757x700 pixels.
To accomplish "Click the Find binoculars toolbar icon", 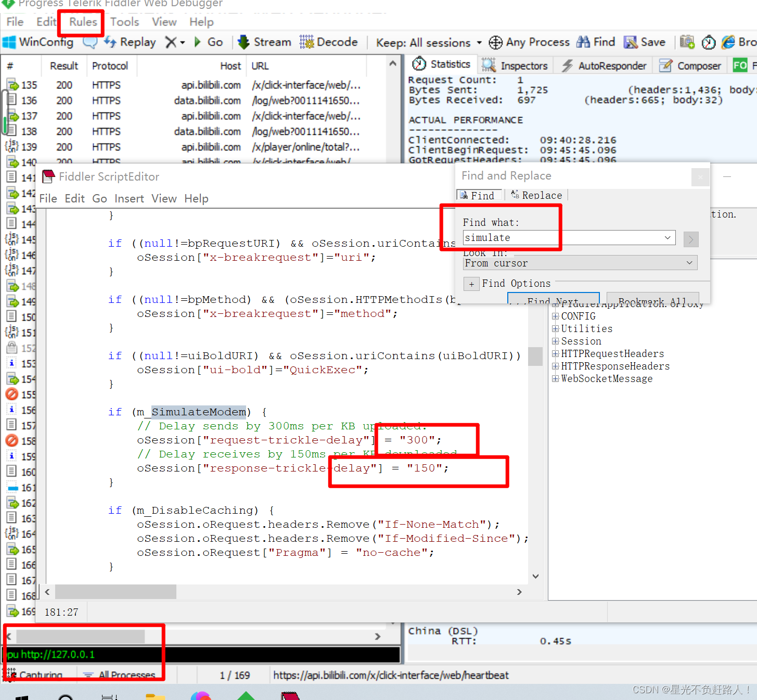I will (x=583, y=42).
